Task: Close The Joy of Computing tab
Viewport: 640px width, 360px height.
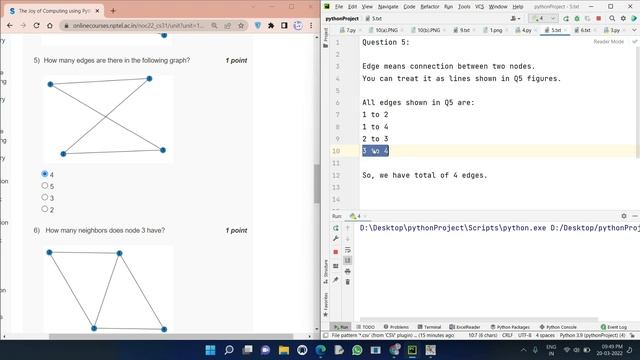Action: (98, 11)
